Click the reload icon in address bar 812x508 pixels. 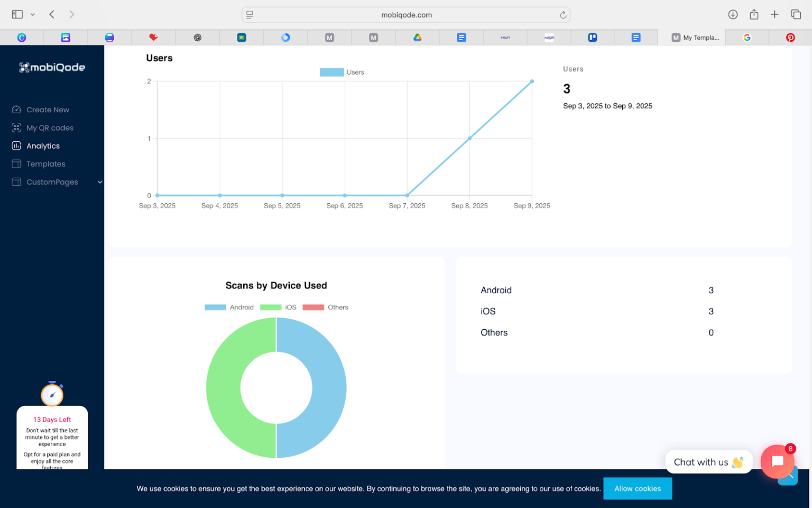(564, 15)
